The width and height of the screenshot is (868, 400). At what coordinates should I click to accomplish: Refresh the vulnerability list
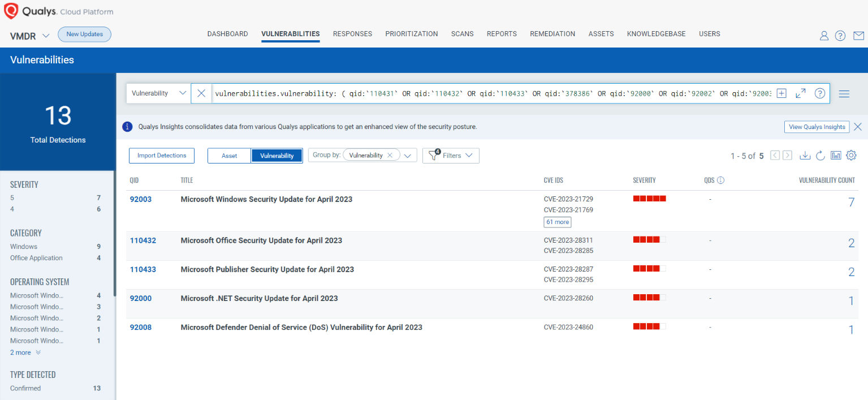pos(821,156)
